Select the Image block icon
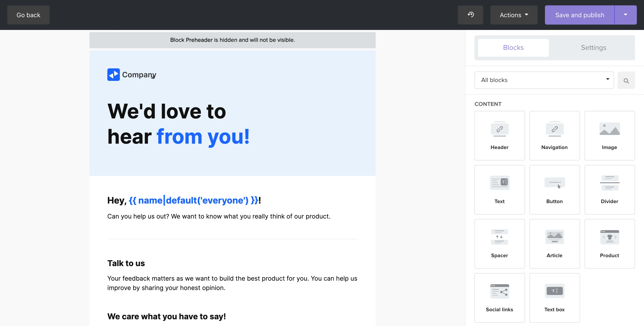644x326 pixels. (609, 129)
